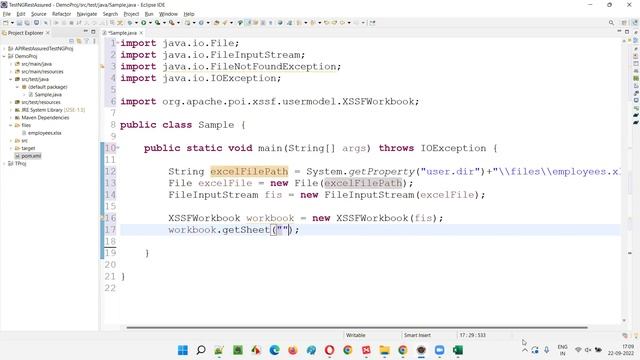640x360 pixels.
Task: Expand the APIRestAssuredTestNGProj project
Action: click(x=4, y=49)
